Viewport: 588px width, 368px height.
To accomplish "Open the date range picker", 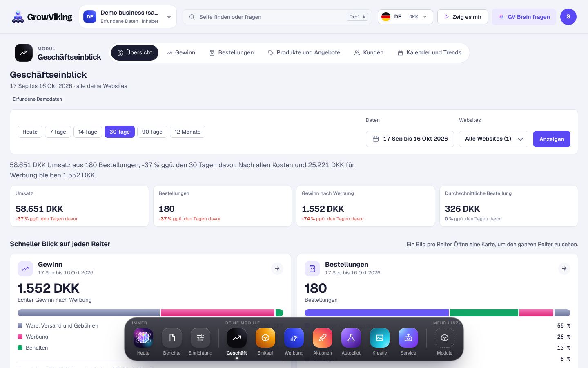I will 410,139.
